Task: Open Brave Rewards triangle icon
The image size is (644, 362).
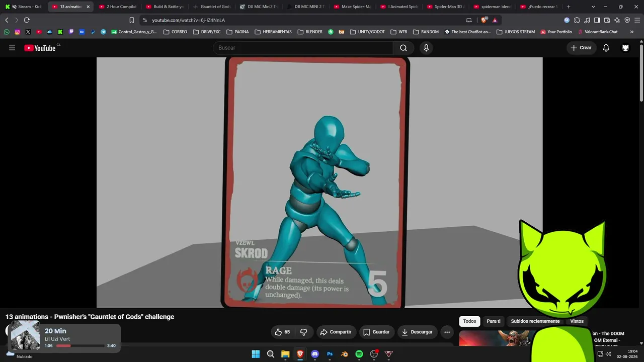Action: click(495, 20)
